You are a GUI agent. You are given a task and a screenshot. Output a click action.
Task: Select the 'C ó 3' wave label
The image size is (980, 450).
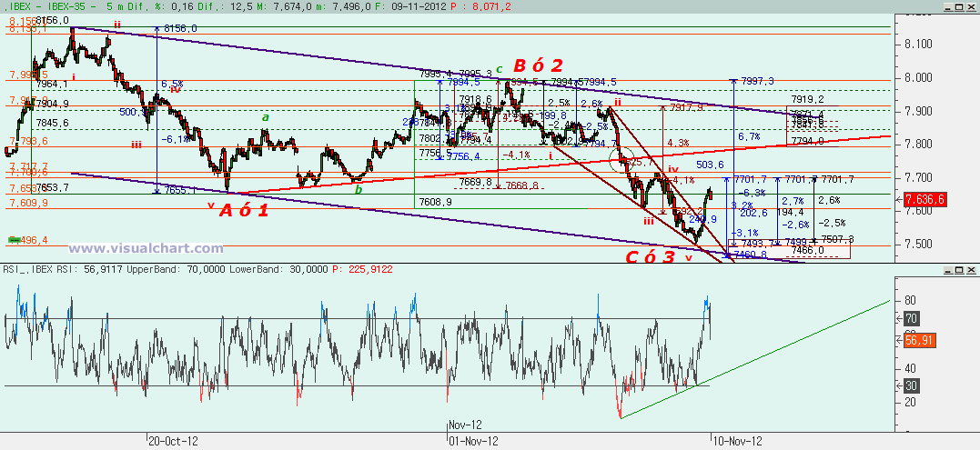(652, 256)
